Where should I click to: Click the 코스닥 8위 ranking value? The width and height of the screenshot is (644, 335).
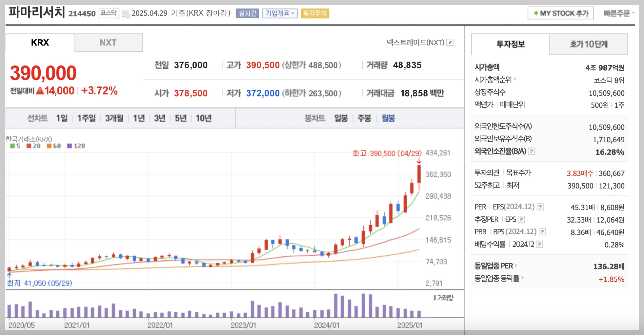pos(609,80)
